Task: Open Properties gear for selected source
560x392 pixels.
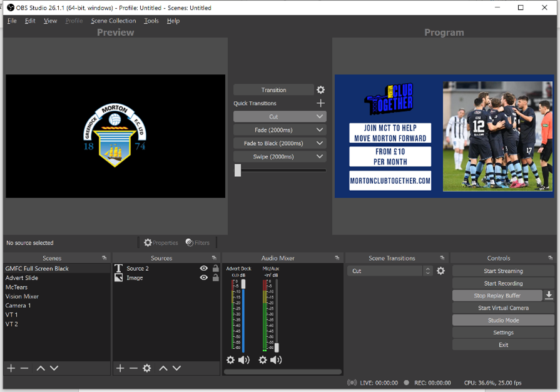Action: pos(161,243)
